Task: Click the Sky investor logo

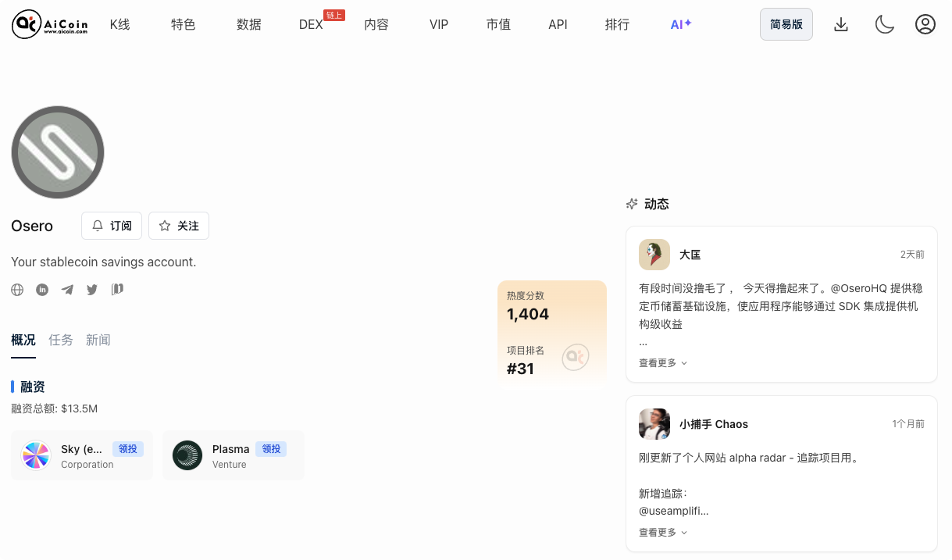Action: (36, 455)
